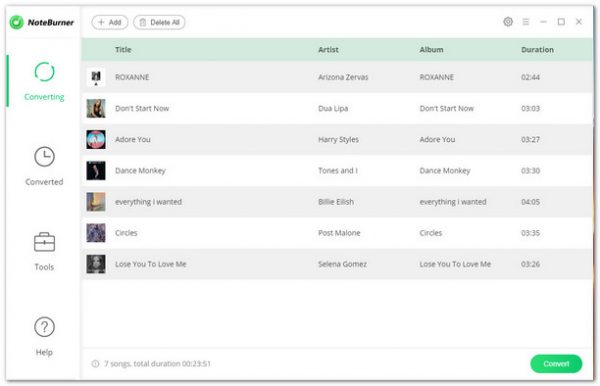600x386 pixels.
Task: Start conversion with the Convert button
Action: click(x=556, y=363)
